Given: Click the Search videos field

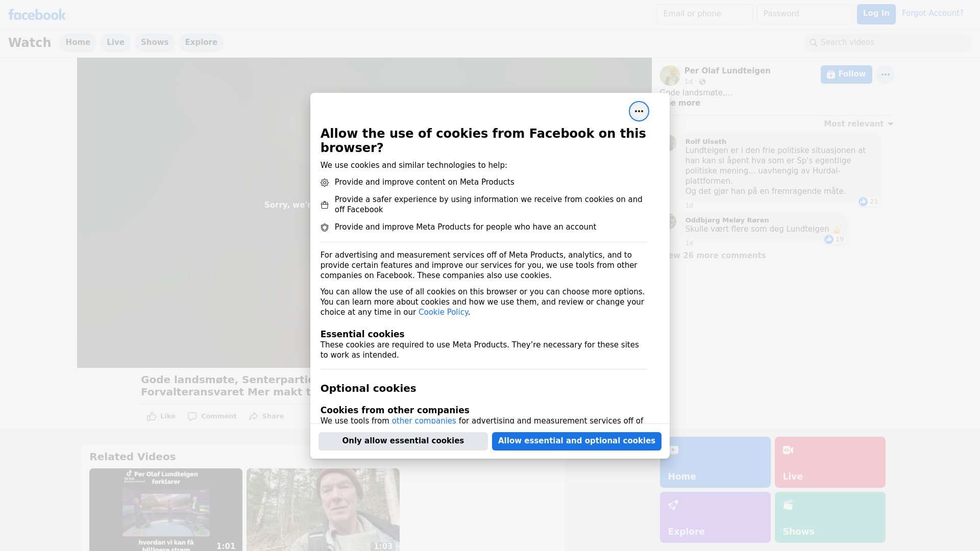Looking at the screenshot, I should point(888,42).
